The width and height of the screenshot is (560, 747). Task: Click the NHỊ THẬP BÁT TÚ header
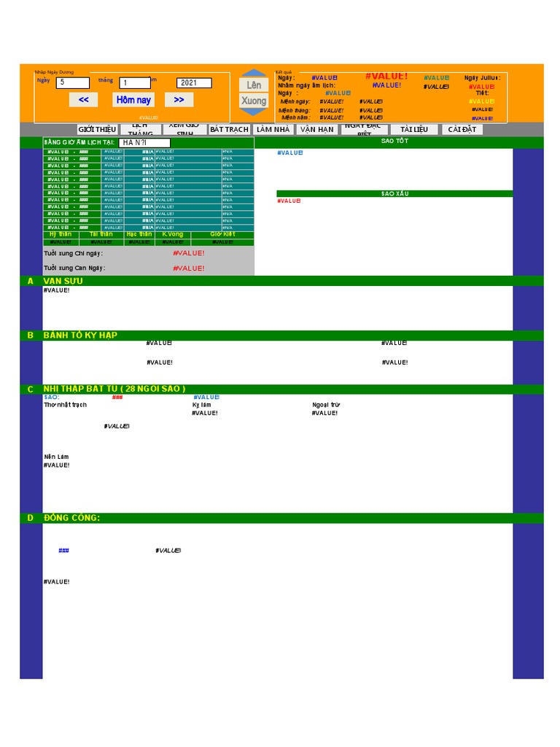[114, 390]
